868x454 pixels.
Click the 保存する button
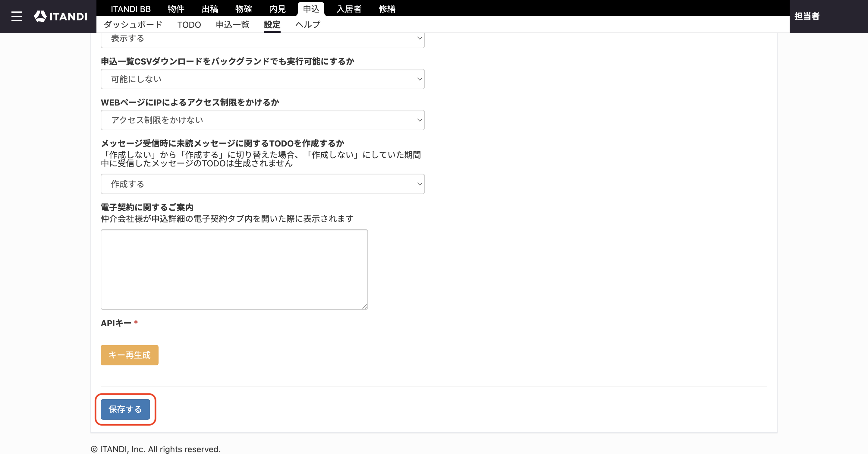[125, 409]
